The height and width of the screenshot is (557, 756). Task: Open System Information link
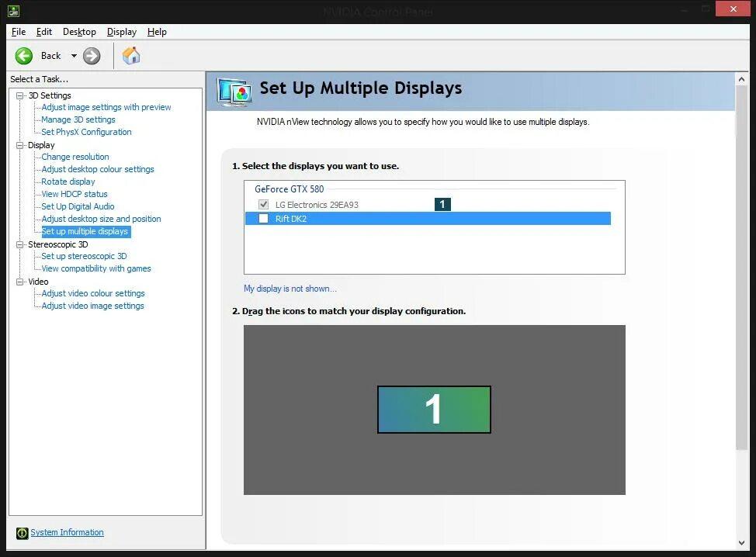pyautogui.click(x=67, y=532)
